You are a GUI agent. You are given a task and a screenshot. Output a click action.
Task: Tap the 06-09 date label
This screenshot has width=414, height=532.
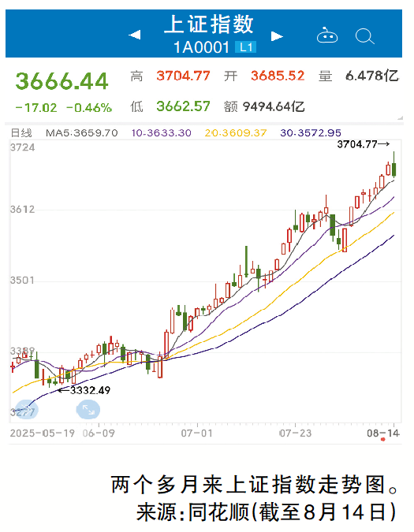(99, 433)
